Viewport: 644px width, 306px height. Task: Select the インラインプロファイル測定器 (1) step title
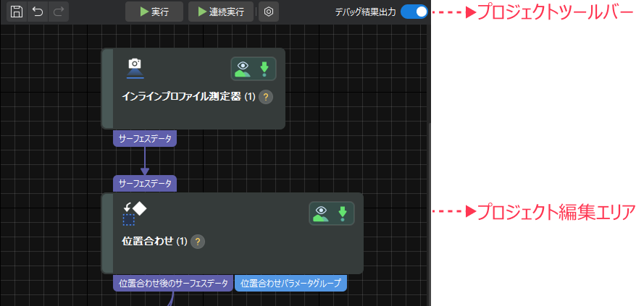point(188,97)
